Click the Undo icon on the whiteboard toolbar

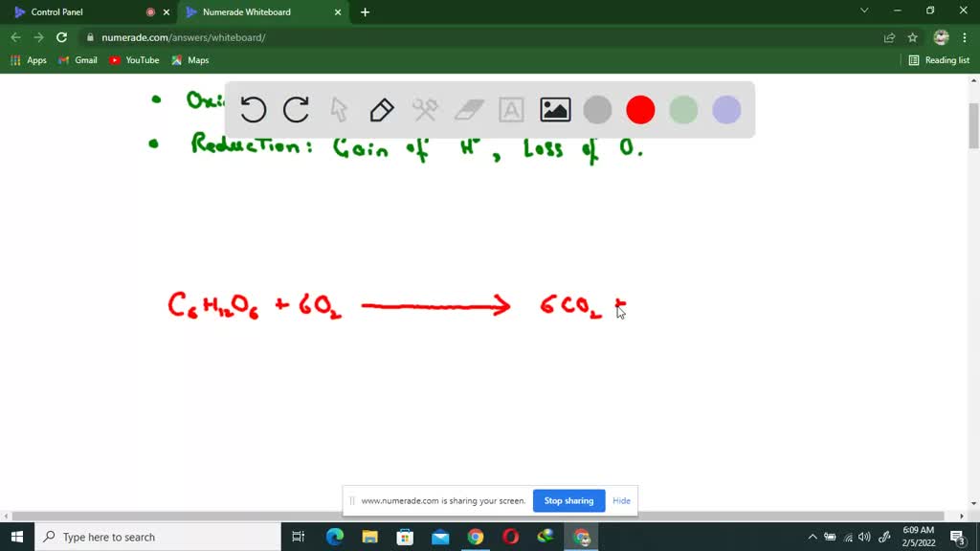pos(253,110)
